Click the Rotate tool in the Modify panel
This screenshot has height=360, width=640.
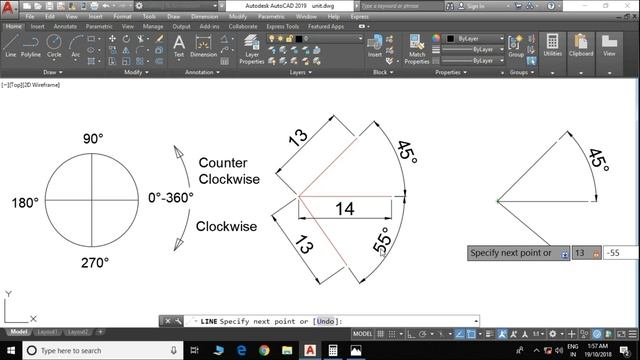(x=126, y=39)
